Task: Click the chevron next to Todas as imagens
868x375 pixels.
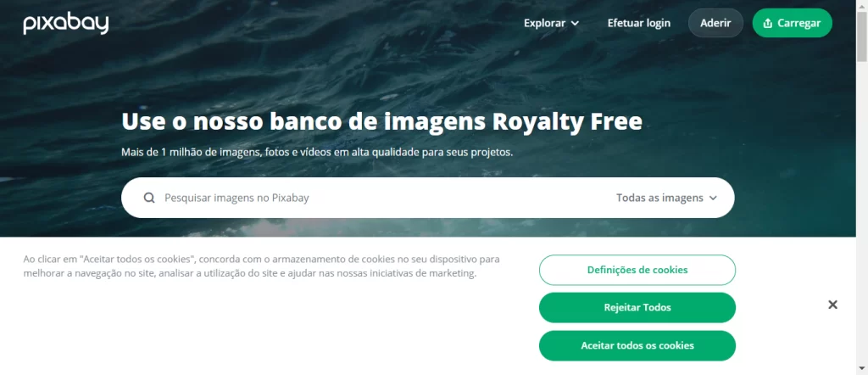Action: [x=713, y=199]
